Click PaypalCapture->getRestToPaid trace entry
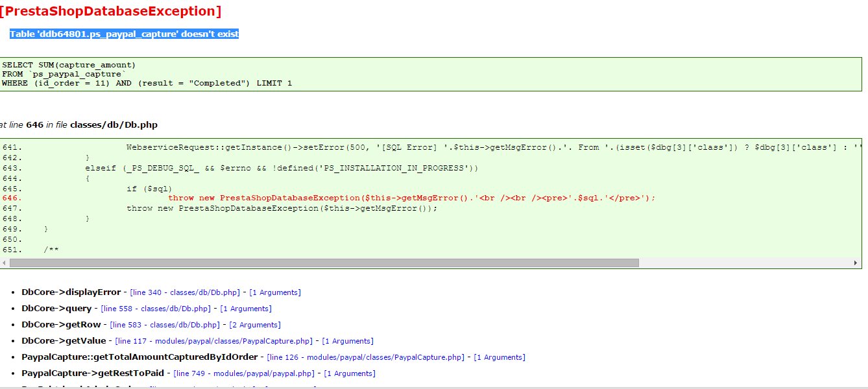Viewport: 868px width, 389px height. point(93,373)
